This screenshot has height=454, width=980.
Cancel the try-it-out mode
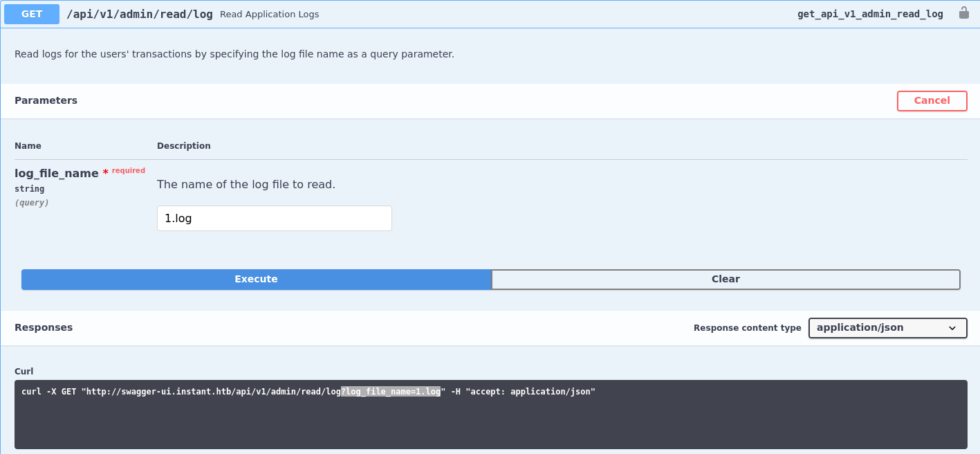(x=932, y=101)
